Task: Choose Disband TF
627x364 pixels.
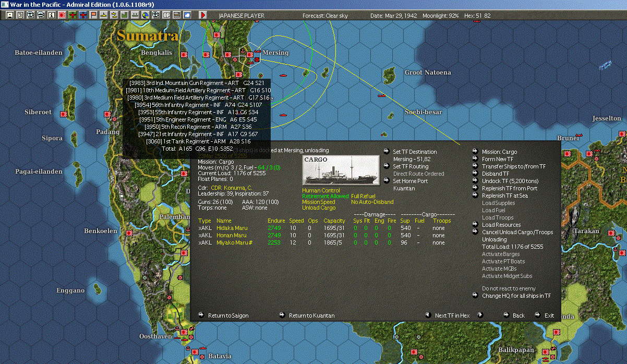Action: (496, 174)
